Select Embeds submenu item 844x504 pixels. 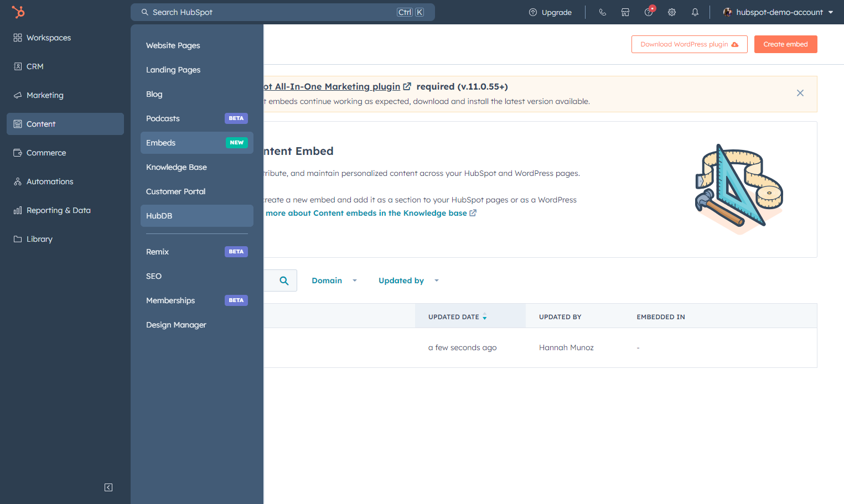(x=197, y=143)
